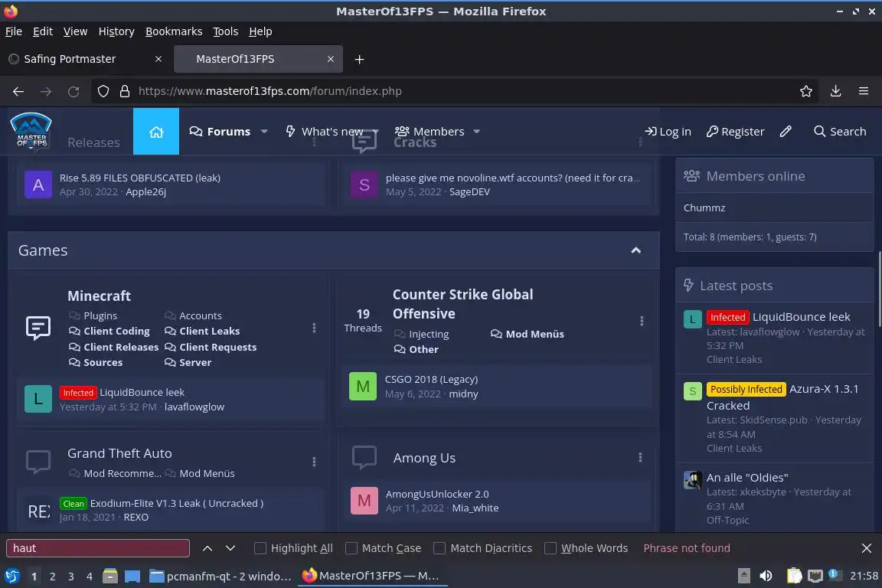882x588 pixels.
Task: Open An alle "Oldies" latest post
Action: (747, 478)
